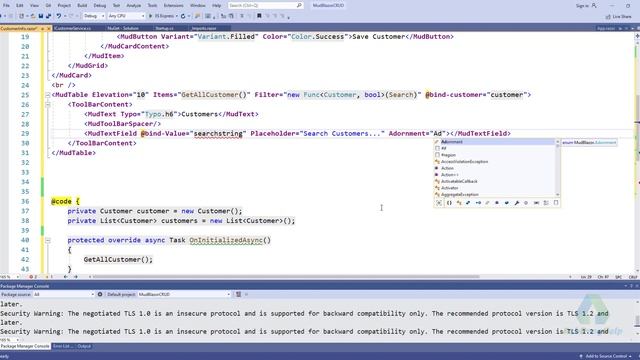The width and height of the screenshot is (640, 360).
Task: Click the Undo icon
Action: coord(59,16)
